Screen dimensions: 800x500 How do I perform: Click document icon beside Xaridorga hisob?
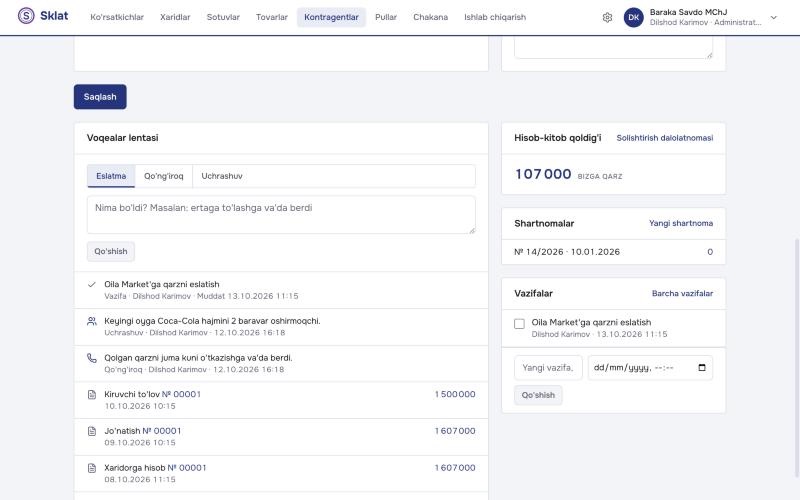[92, 468]
